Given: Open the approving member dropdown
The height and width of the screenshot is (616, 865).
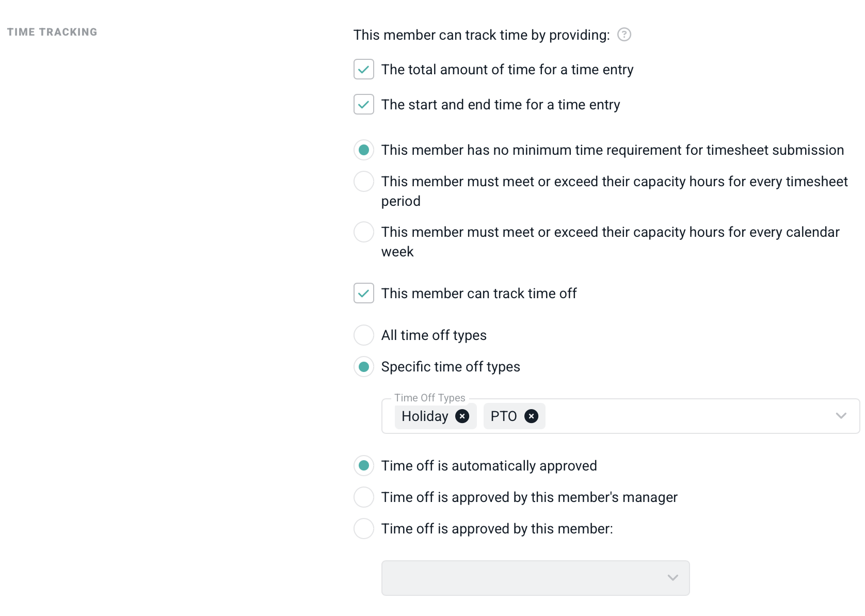Looking at the screenshot, I should [x=535, y=578].
